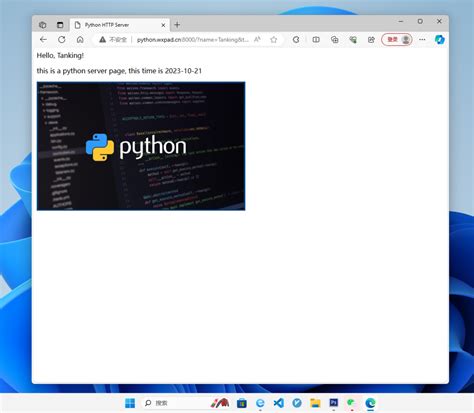Open the Edge settings and more menu
The height and width of the screenshot is (413, 474).
coord(422,40)
